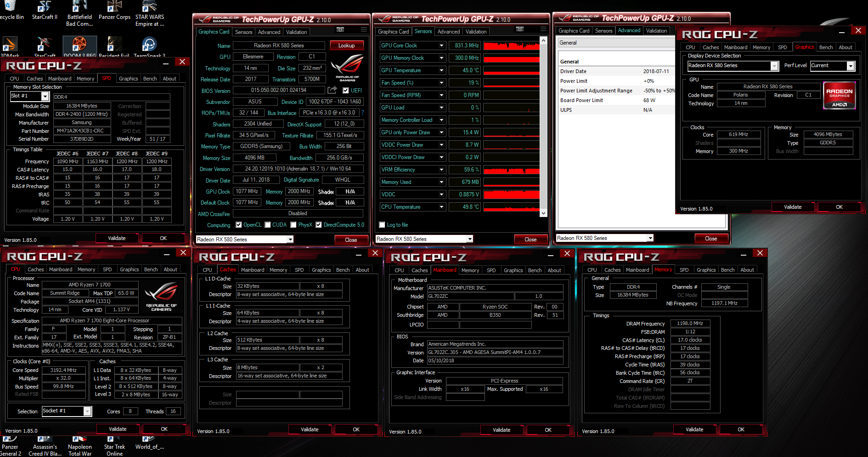Click the VDDC sensor graph bar
The height and width of the screenshot is (457, 868).
[x=511, y=194]
